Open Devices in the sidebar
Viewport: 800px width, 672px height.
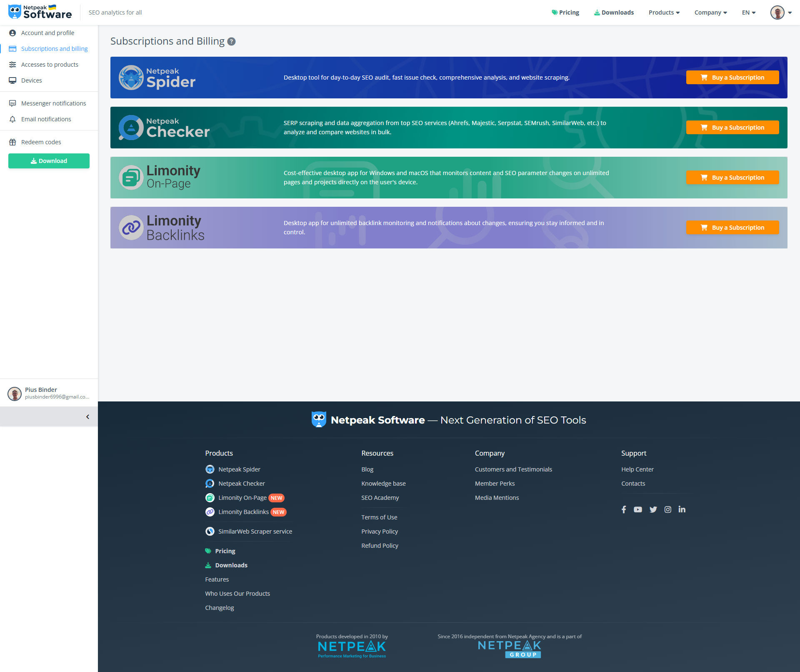pyautogui.click(x=32, y=80)
